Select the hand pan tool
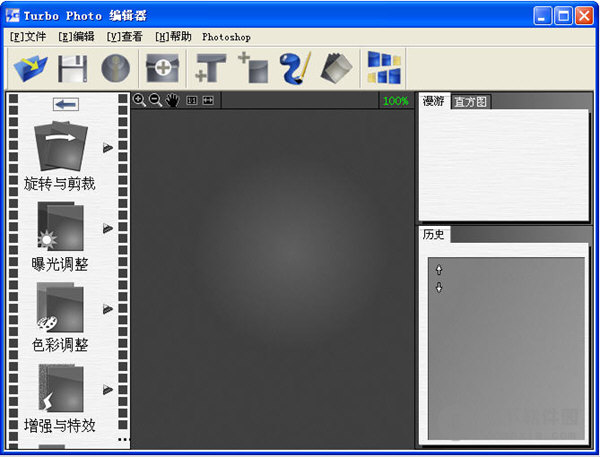 (x=173, y=100)
